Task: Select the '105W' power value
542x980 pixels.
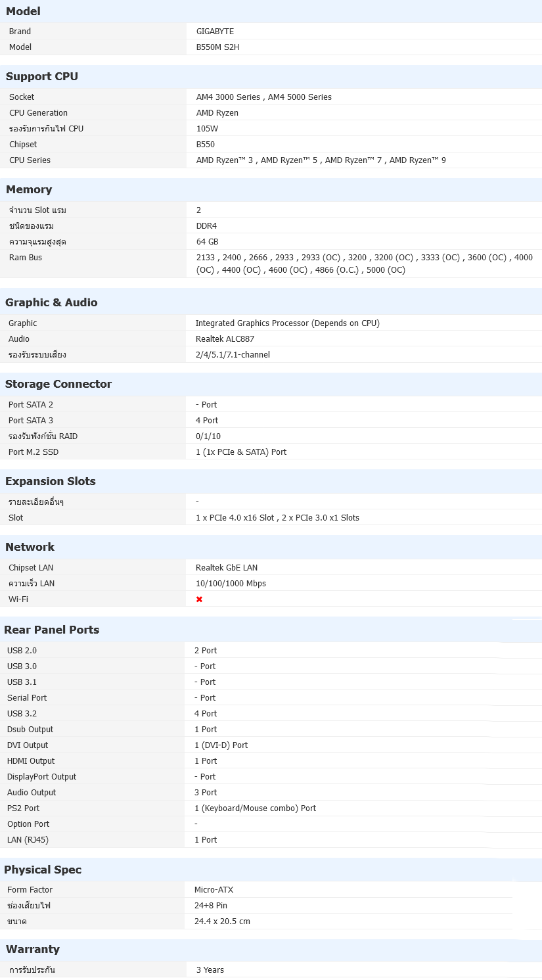Action: click(x=208, y=129)
